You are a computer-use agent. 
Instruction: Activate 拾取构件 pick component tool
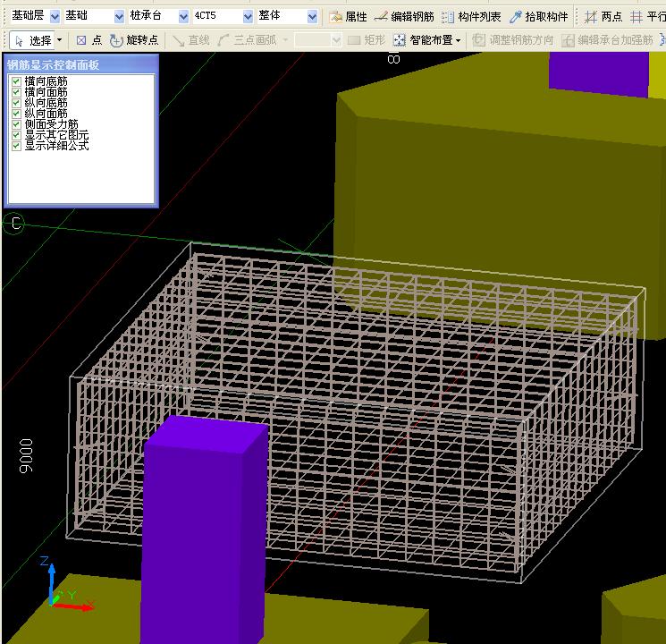pos(538,16)
